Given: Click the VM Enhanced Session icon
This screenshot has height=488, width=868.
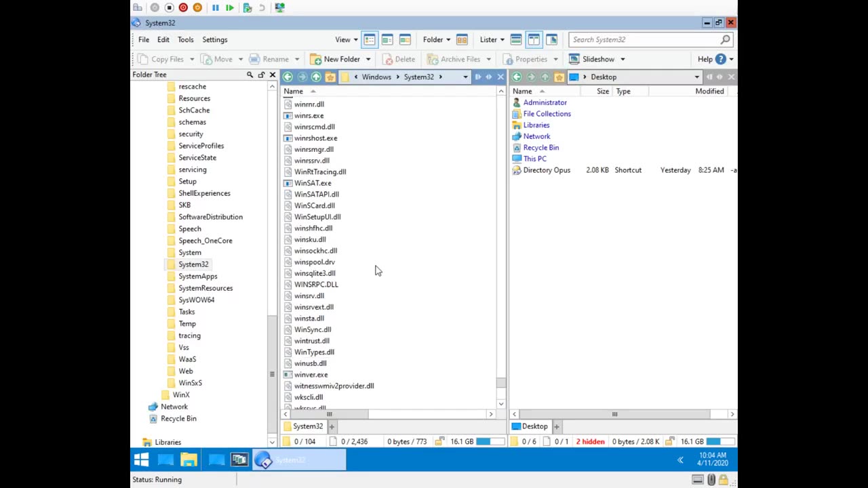Looking at the screenshot, I should (x=279, y=7).
